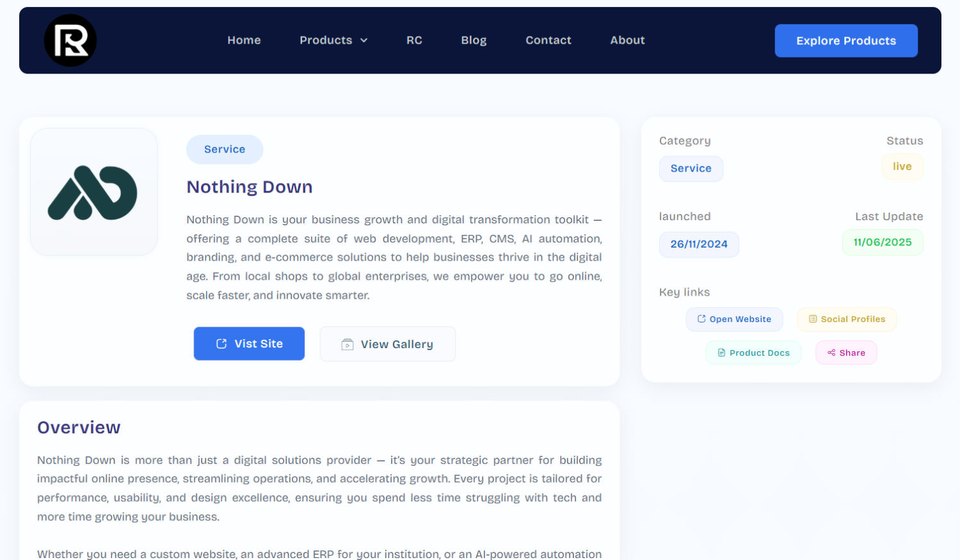Viewport: 960px width, 560px height.
Task: Click the live status badge
Action: click(x=902, y=166)
